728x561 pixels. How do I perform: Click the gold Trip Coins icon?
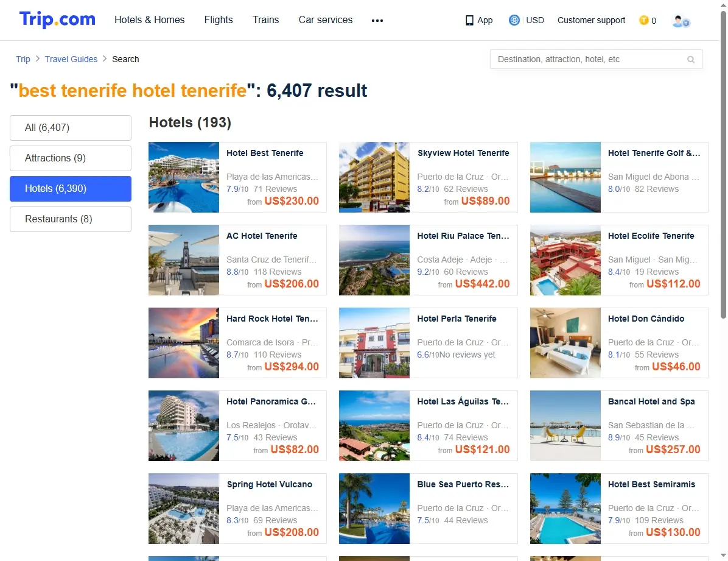pyautogui.click(x=643, y=20)
